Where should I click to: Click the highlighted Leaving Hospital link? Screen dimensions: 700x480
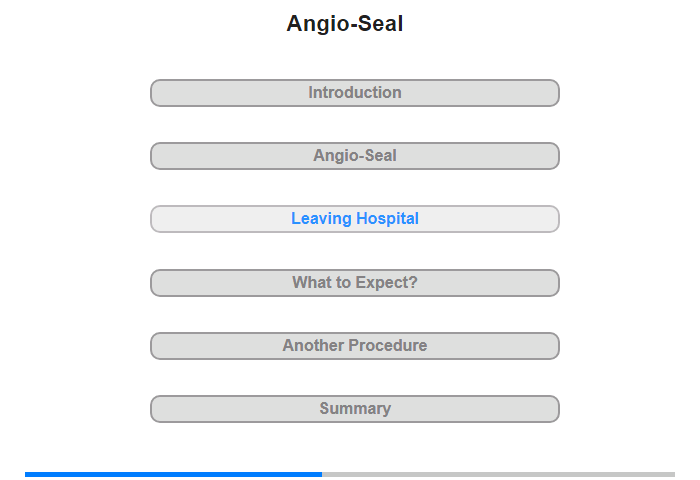pos(354,219)
